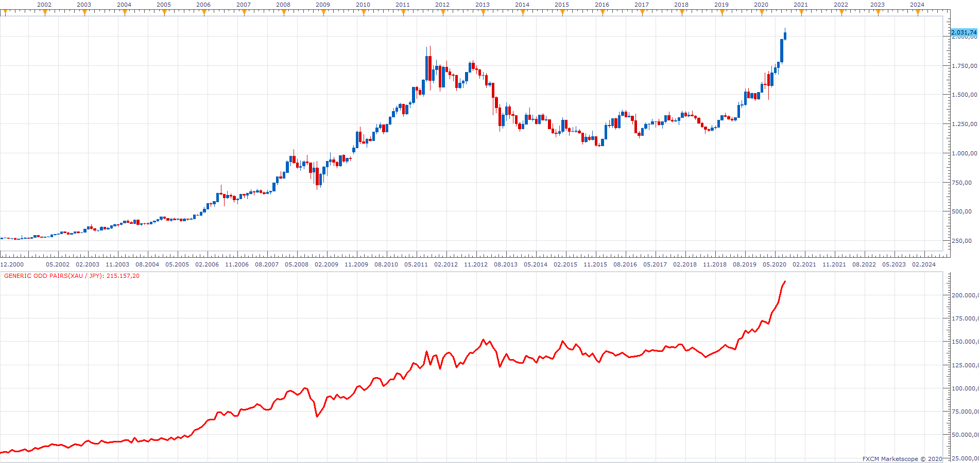This screenshot has height=463, width=980.
Task: Click the 750,00 price axis label
Action: click(x=962, y=183)
